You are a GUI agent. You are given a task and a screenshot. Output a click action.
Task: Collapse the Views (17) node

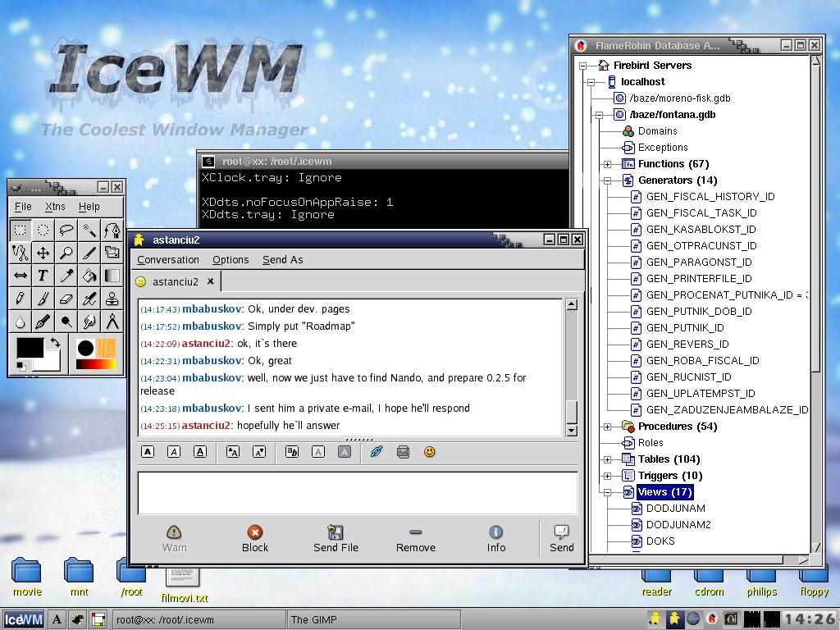click(x=607, y=492)
